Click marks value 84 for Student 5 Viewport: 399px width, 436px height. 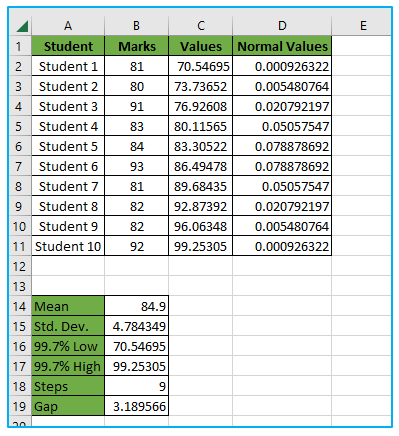coord(136,146)
